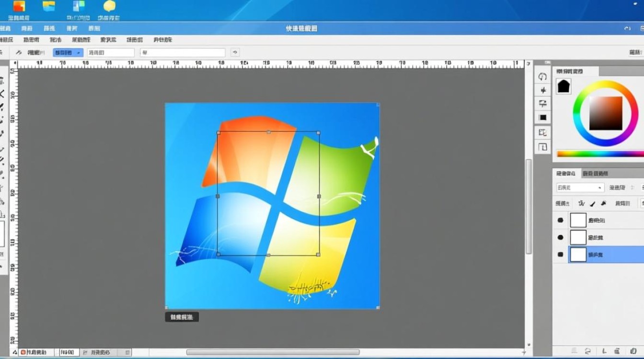Click the reset arrow dropdown at the options bar end
This screenshot has height=359, width=644.
(235, 52)
